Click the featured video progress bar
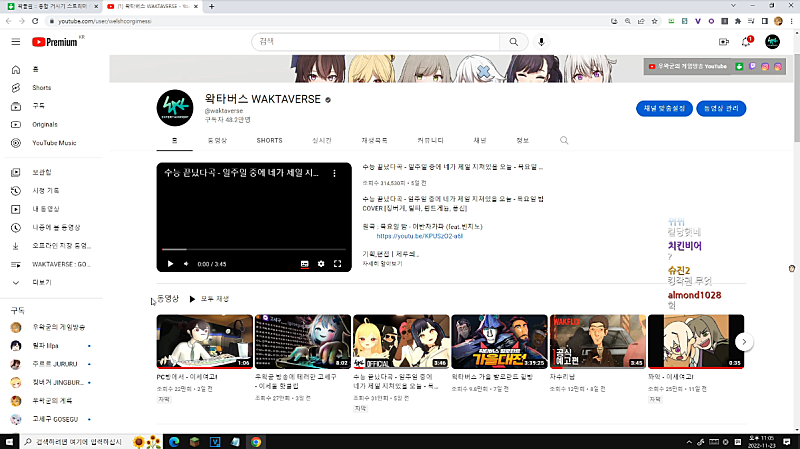This screenshot has height=449, width=800. [x=254, y=250]
